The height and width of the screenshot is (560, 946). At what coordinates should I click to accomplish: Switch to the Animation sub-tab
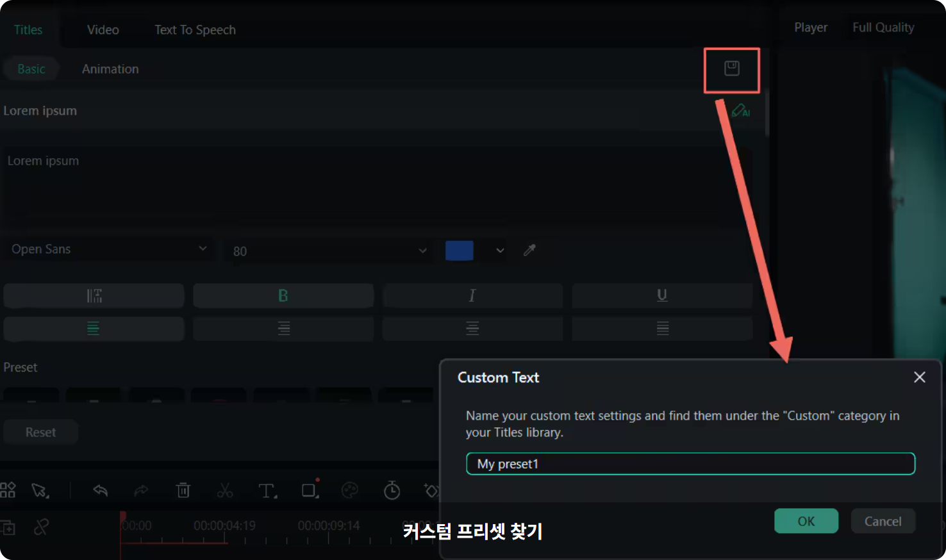click(110, 69)
